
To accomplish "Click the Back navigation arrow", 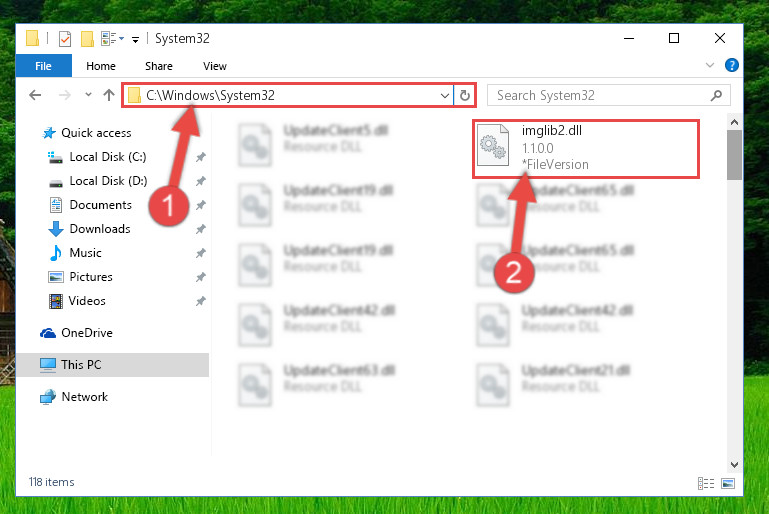I will click(x=35, y=95).
